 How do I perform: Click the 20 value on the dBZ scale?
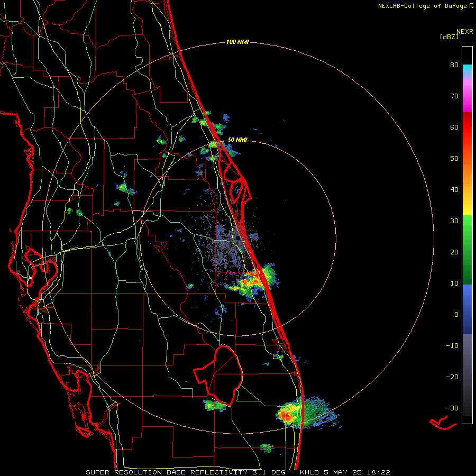454,252
